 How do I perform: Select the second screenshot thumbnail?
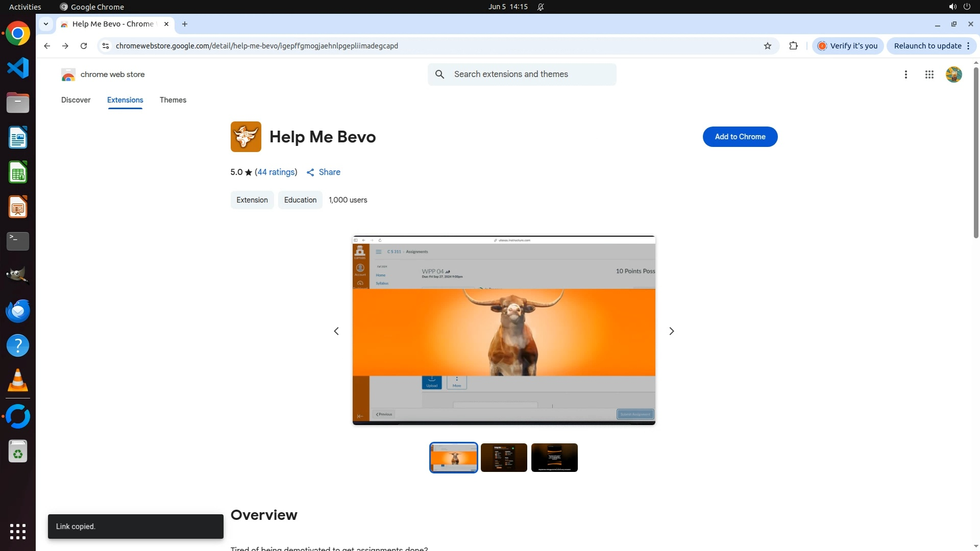click(503, 458)
